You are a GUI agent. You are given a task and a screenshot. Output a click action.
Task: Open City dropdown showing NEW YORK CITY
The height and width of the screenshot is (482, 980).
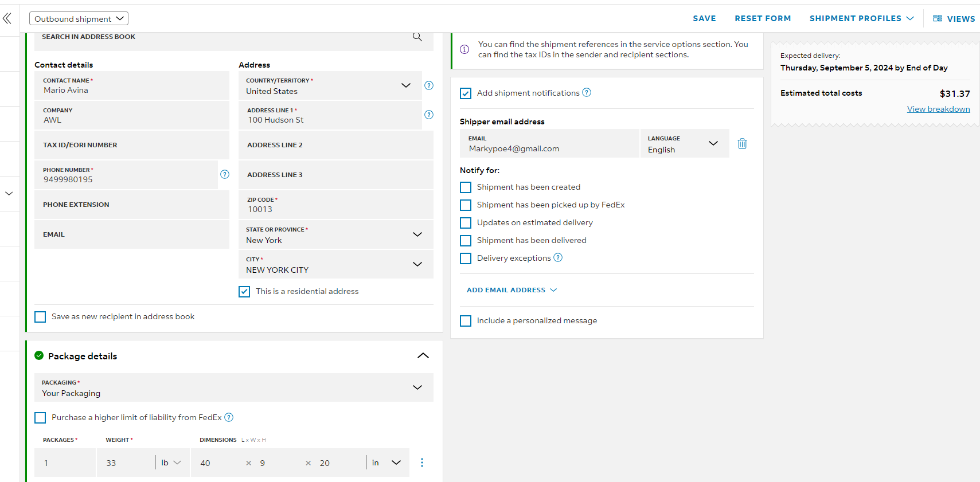click(336, 265)
